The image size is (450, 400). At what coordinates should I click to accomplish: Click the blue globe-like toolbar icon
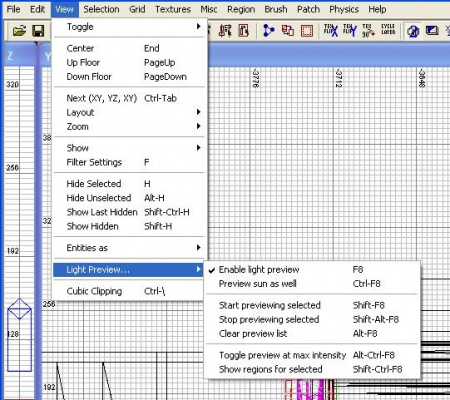click(413, 31)
